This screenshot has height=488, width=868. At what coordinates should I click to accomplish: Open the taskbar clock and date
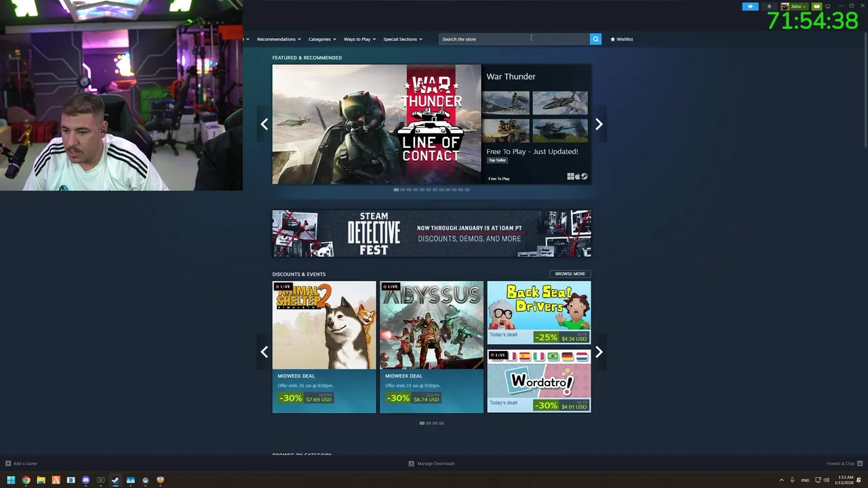click(845, 480)
